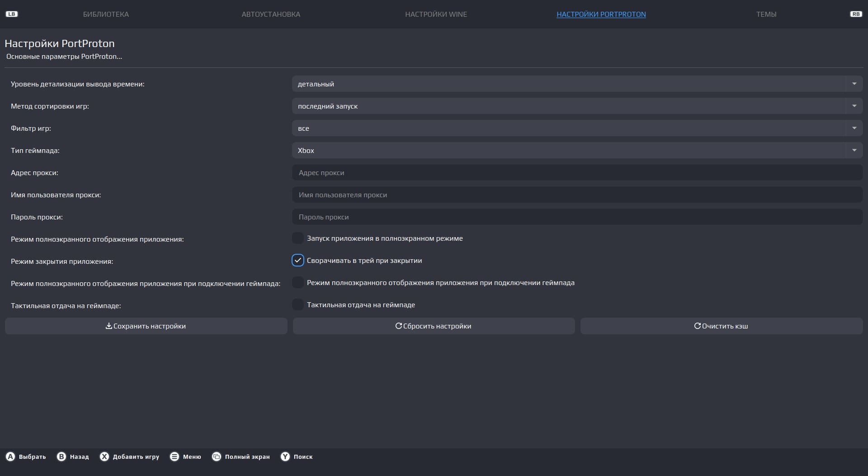Click the Y button Search icon
Screen dimensions: 868x476
coord(285,457)
